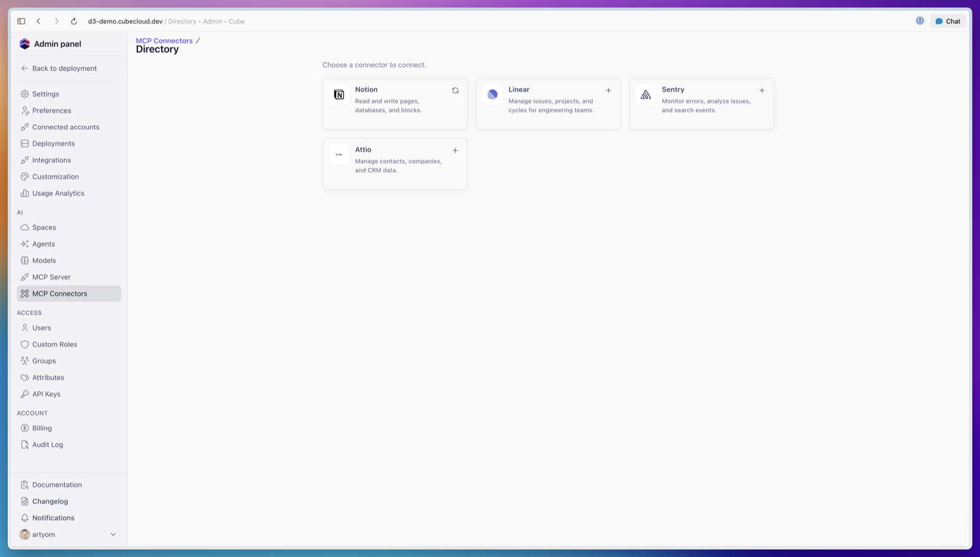
Task: Select MCP Connectors sidebar item
Action: [69, 294]
